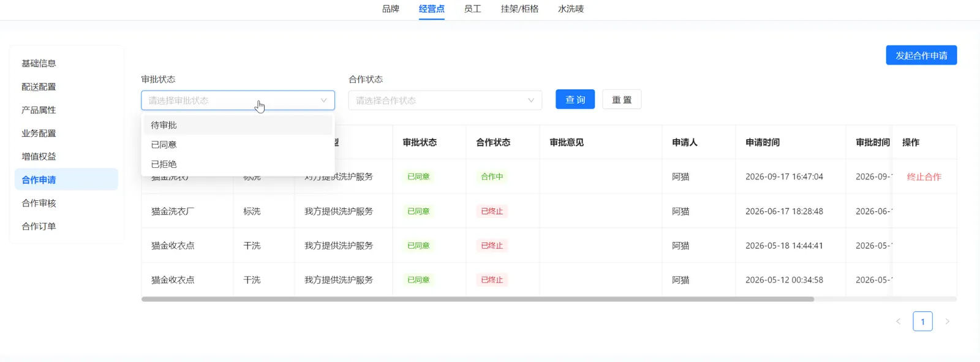Viewport: 980px width, 362px height.
Task: Go to the previous page arrow
Action: 899,321
